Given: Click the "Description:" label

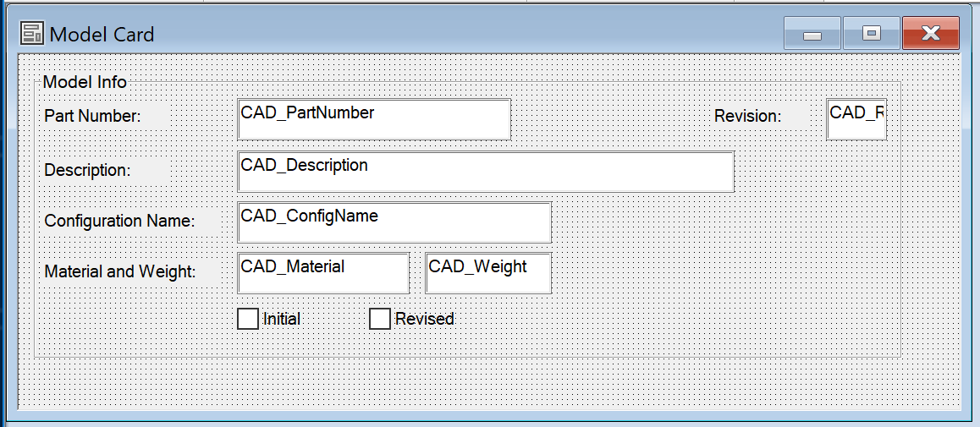Looking at the screenshot, I should 87,170.
